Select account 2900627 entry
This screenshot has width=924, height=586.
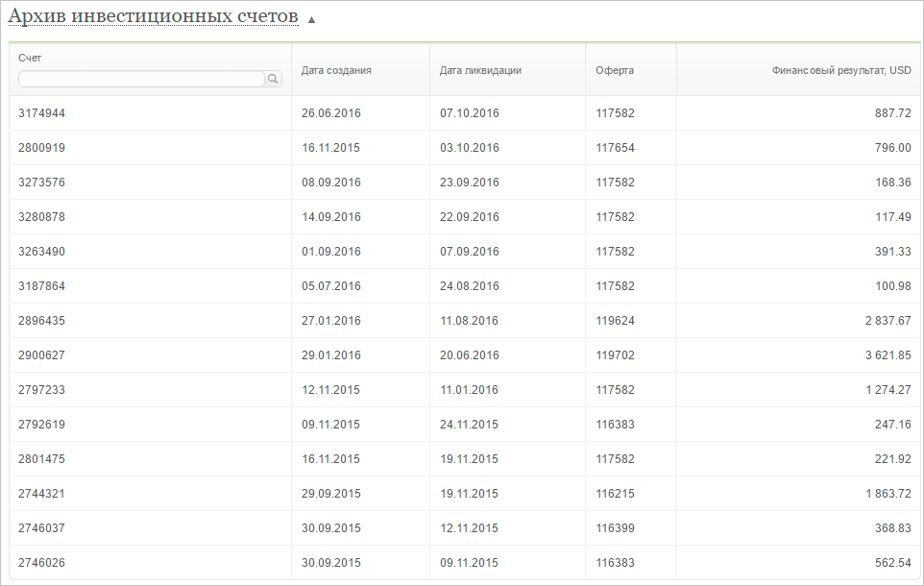coord(41,355)
